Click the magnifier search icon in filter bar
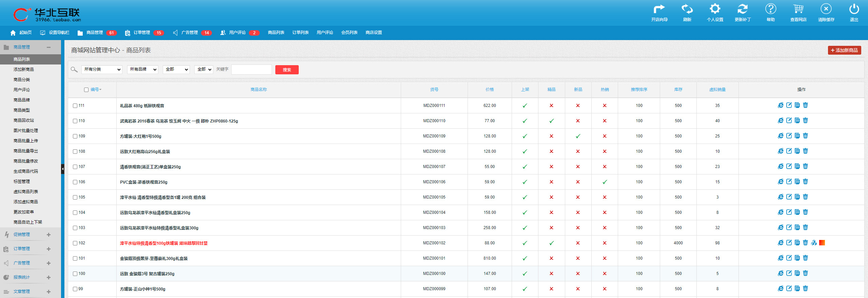This screenshot has width=868, height=298. [x=74, y=70]
